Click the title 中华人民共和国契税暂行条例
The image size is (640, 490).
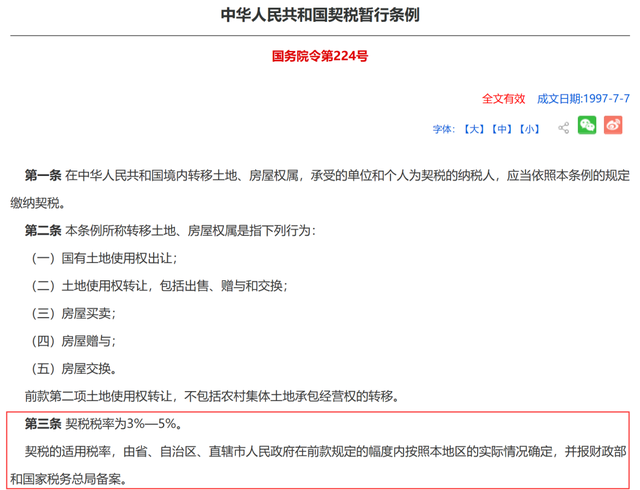coord(320,15)
